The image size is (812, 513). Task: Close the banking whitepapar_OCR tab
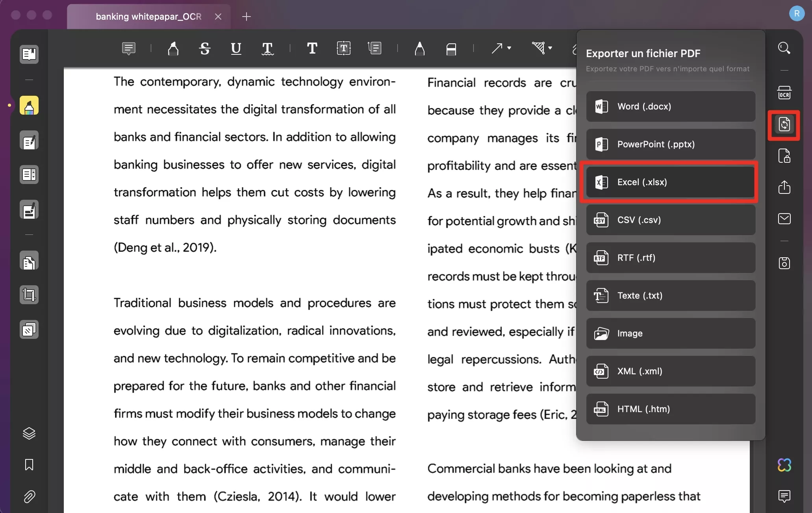coord(218,17)
